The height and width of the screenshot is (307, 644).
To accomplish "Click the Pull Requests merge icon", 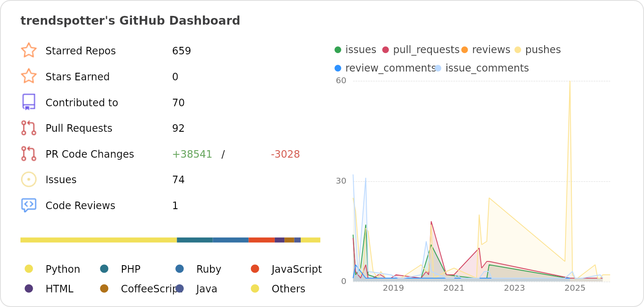I will pos(29,128).
